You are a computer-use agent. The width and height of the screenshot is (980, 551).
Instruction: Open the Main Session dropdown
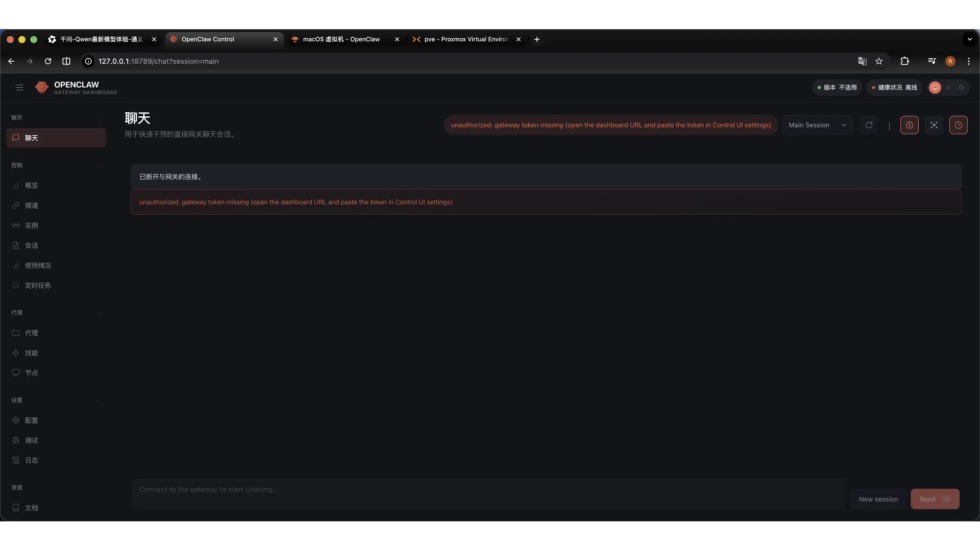click(x=817, y=125)
